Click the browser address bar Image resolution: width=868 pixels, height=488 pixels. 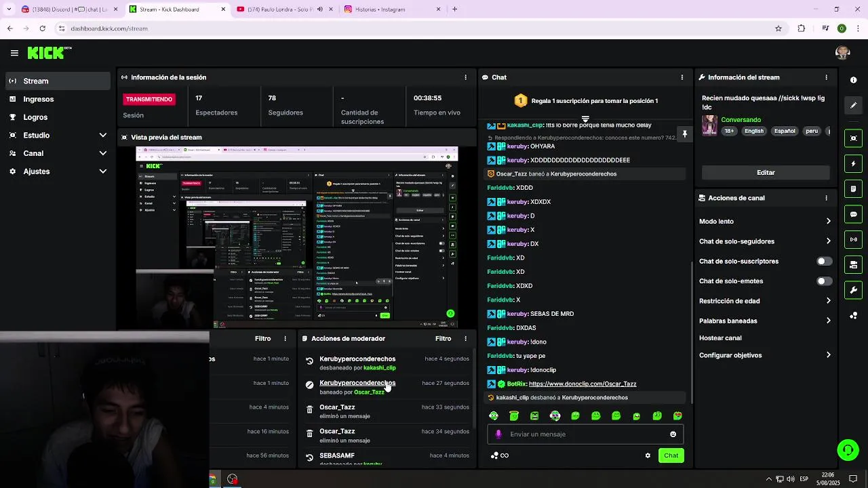[414, 28]
